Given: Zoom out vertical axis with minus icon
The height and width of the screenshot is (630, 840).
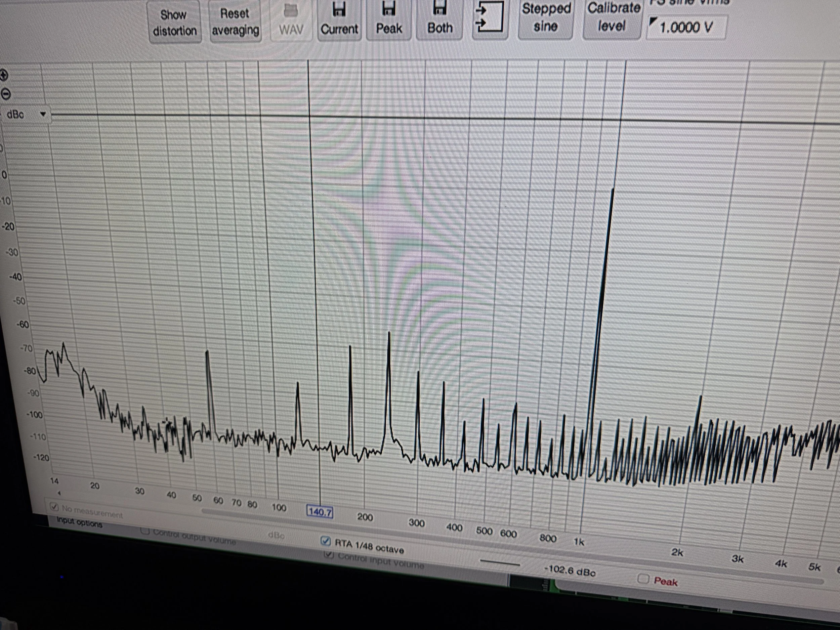Looking at the screenshot, I should point(5,94).
